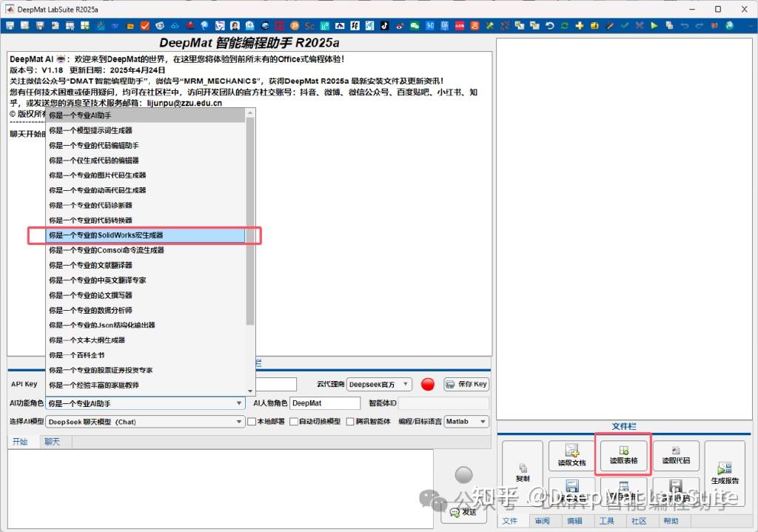Screen dimensions: 758x532
Task: Toggle the 自动切换模型 checkbox
Action: (293, 421)
